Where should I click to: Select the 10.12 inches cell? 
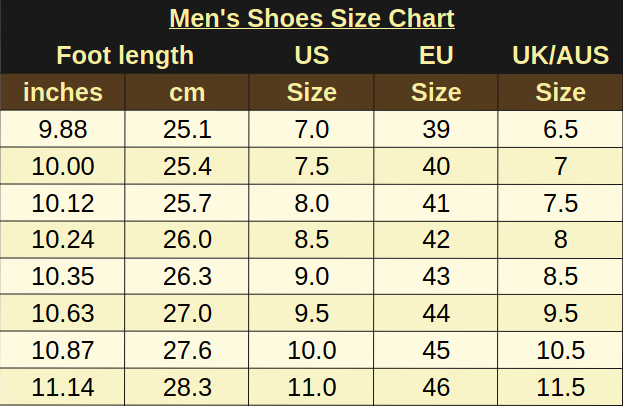click(x=63, y=203)
